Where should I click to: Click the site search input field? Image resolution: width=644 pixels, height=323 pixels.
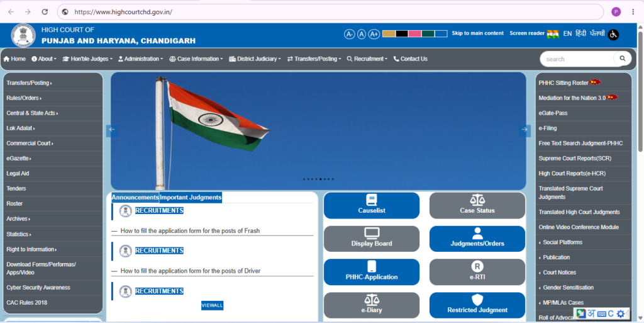(577, 59)
